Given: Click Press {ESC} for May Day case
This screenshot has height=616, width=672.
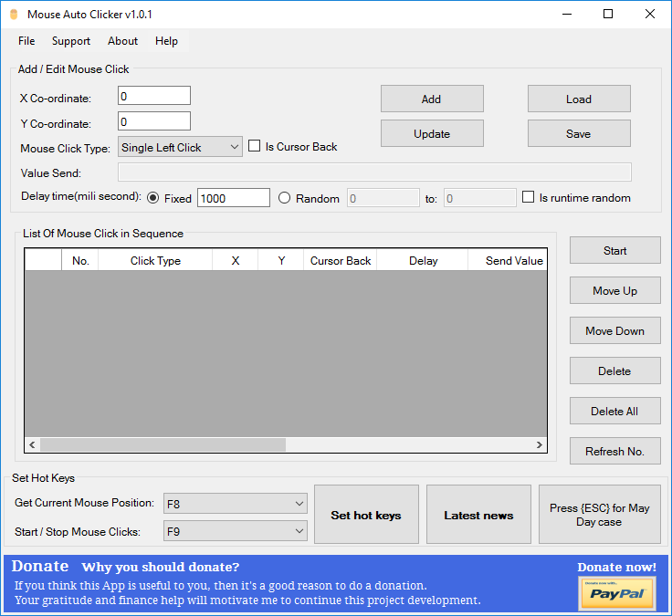Looking at the screenshot, I should click(x=600, y=515).
